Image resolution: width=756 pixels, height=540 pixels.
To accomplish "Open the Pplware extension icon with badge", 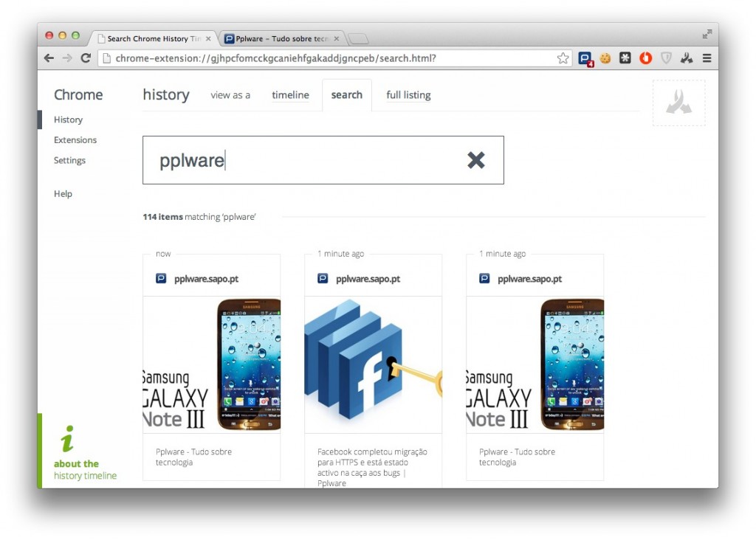I will click(585, 59).
